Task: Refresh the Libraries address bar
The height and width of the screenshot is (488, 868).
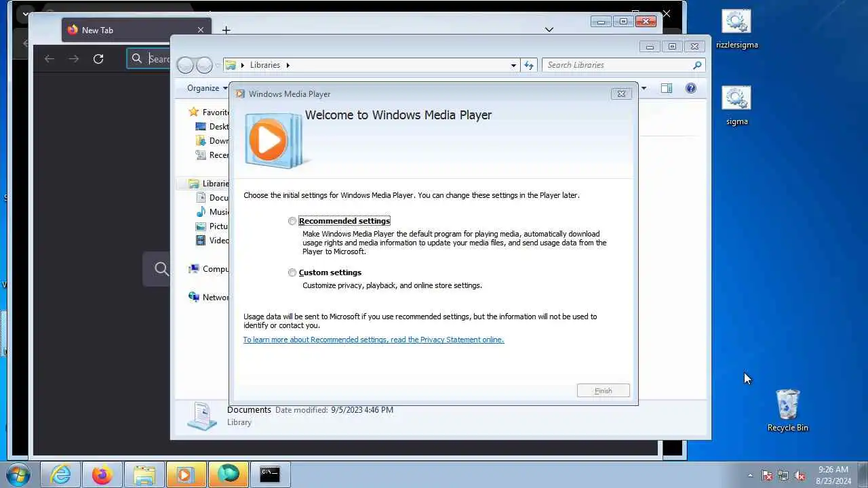Action: 529,65
